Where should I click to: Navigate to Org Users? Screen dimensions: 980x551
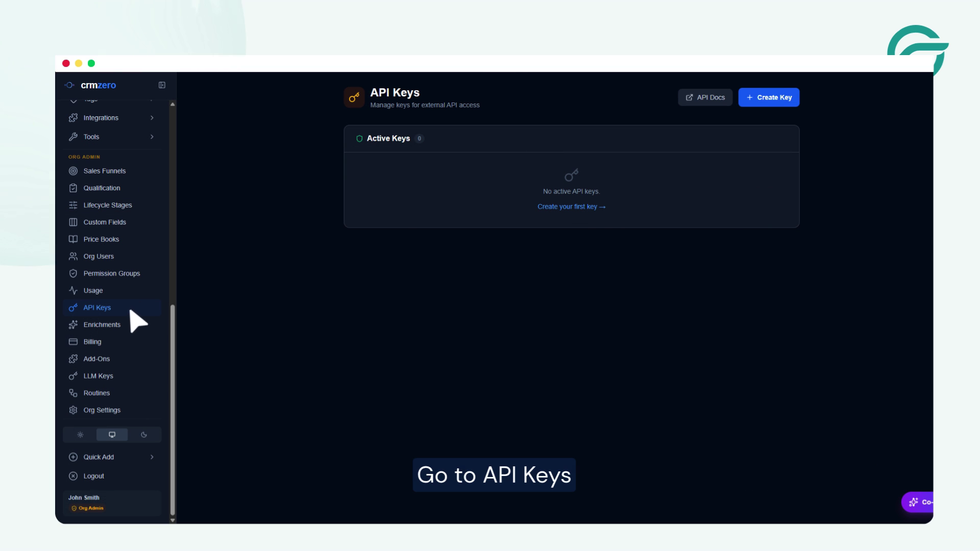pos(112,256)
